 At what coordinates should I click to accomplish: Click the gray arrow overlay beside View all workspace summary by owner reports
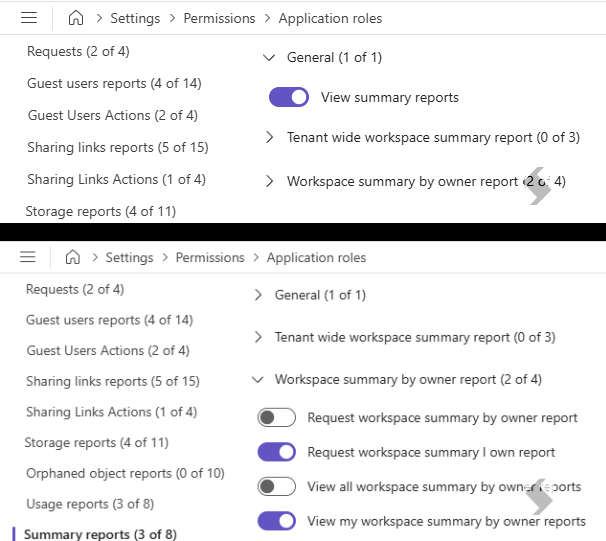pos(539,497)
